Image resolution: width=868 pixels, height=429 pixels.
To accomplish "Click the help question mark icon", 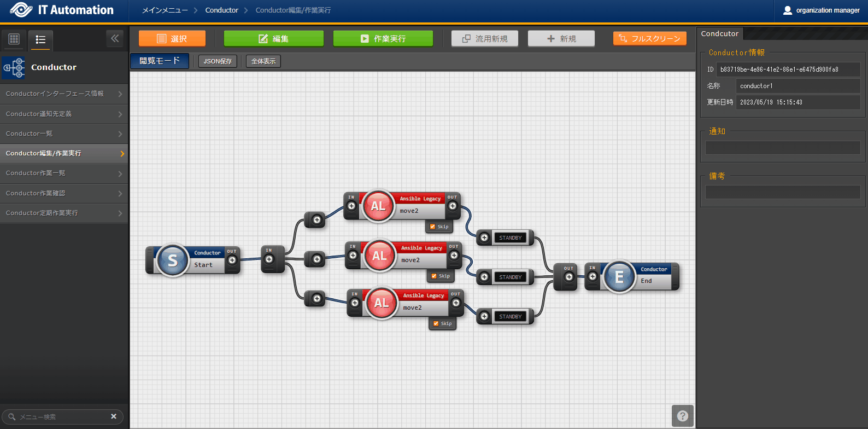I will click(x=682, y=416).
